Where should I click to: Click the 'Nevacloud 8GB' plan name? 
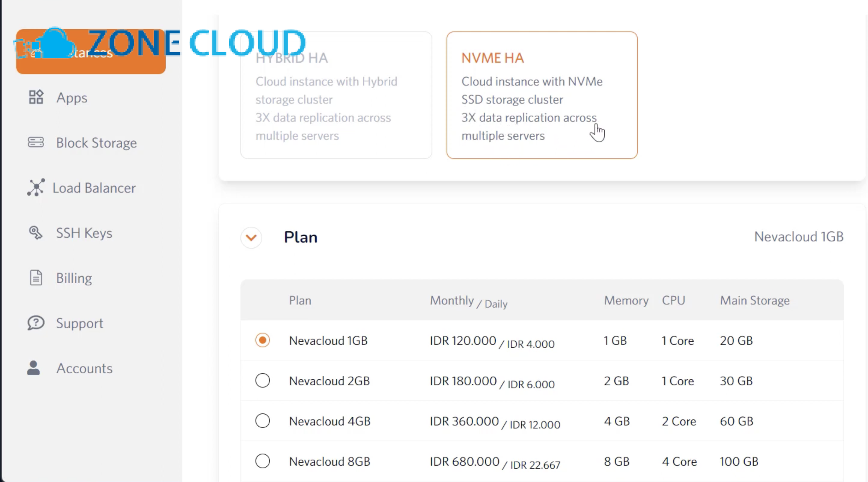330,461
